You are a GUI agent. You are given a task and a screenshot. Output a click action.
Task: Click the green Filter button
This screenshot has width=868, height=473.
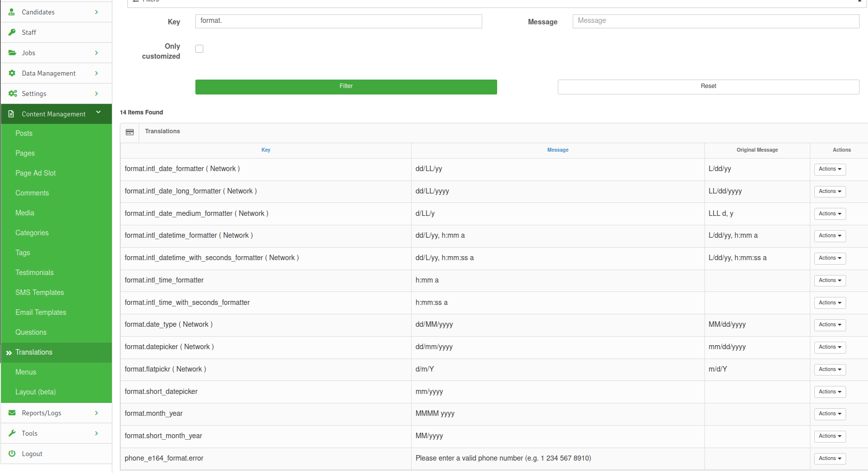346,87
